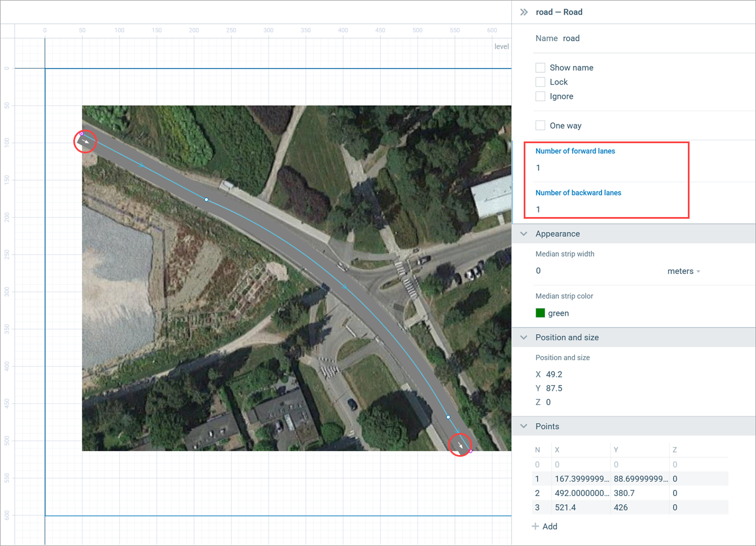Open the green median strip color swatch
Image resolution: width=756 pixels, height=546 pixels.
click(540, 313)
